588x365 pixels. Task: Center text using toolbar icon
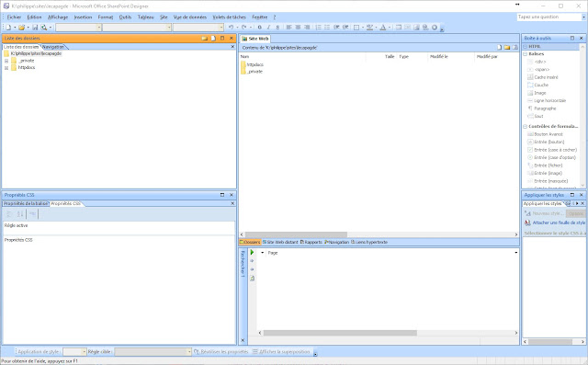(298, 27)
